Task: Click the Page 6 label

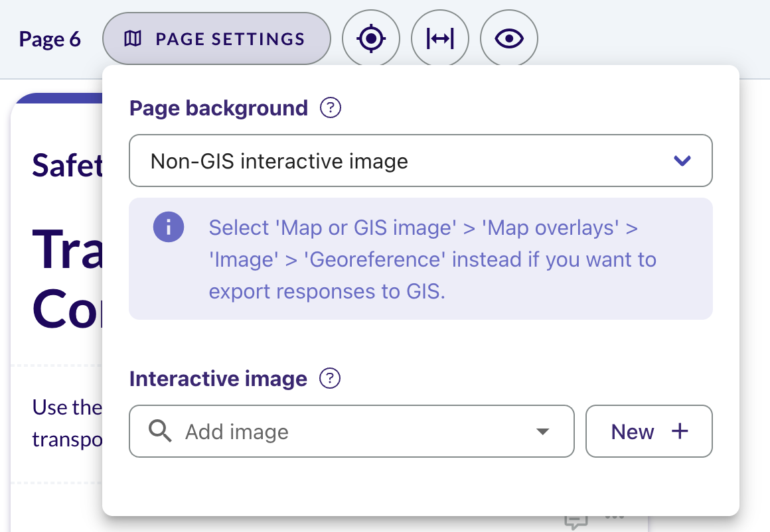Action: coord(50,38)
